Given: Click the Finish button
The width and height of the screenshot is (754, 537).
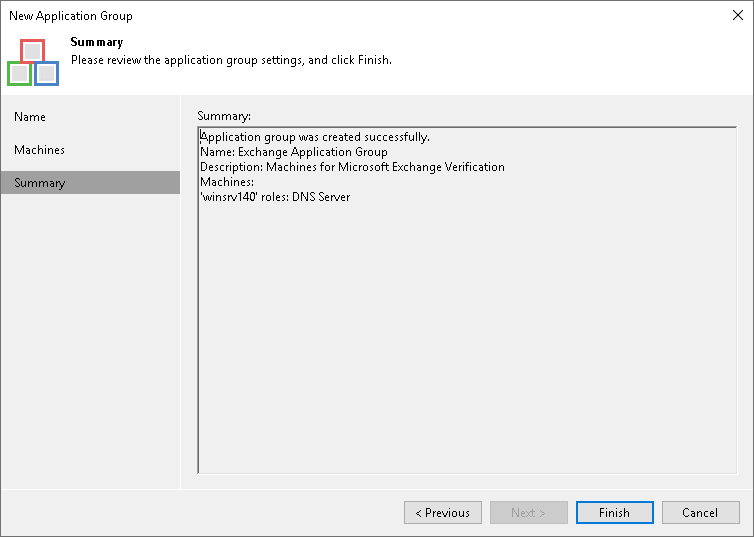Looking at the screenshot, I should (x=615, y=512).
